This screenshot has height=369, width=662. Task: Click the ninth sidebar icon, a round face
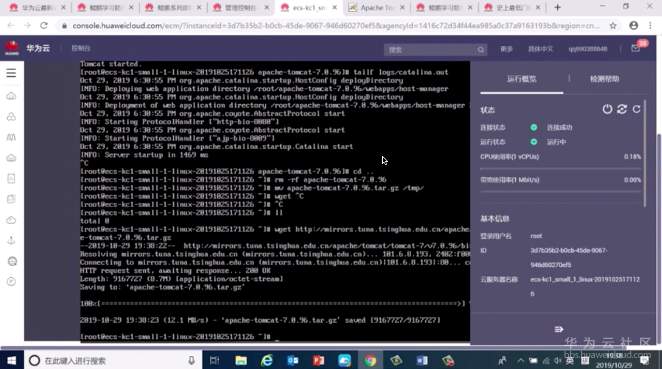[x=12, y=261]
